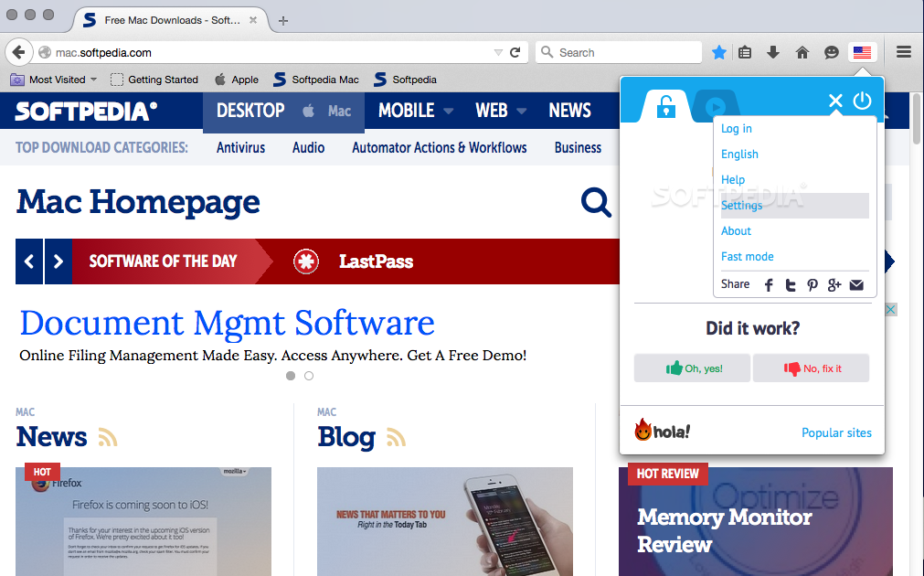Open the Firefox hamburger menu
Viewport: 924px width, 576px height.
904,52
